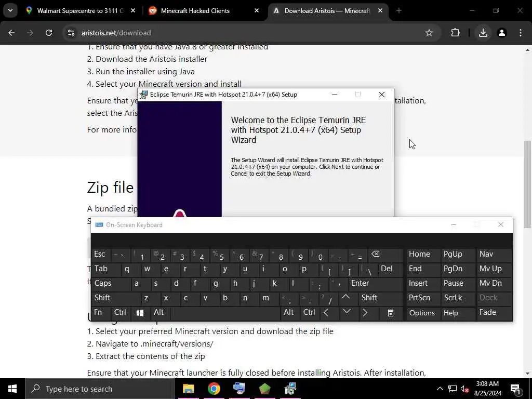
Task: Open the Chrome extensions puzzle icon
Action: [x=455, y=33]
